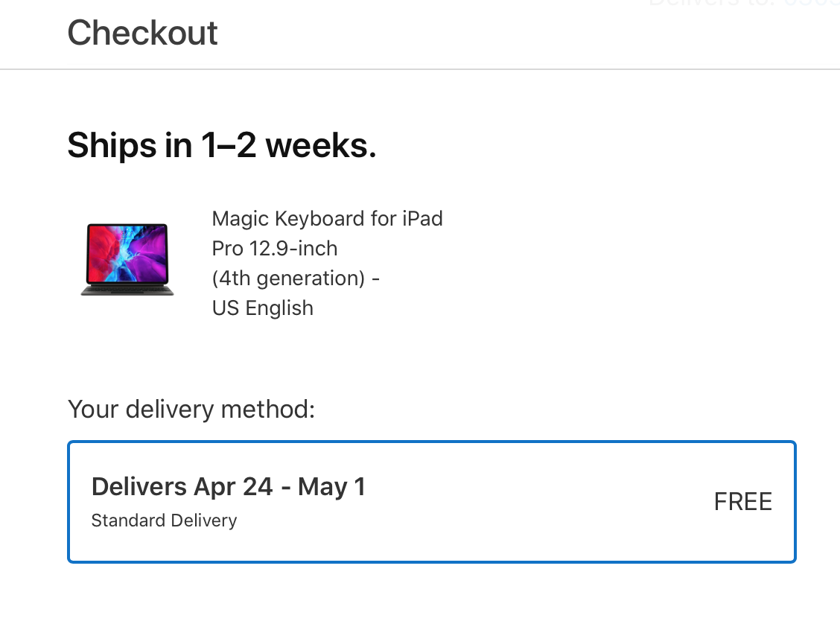The width and height of the screenshot is (840, 624).
Task: Click the 'Your delivery method:' label
Action: [x=191, y=410]
